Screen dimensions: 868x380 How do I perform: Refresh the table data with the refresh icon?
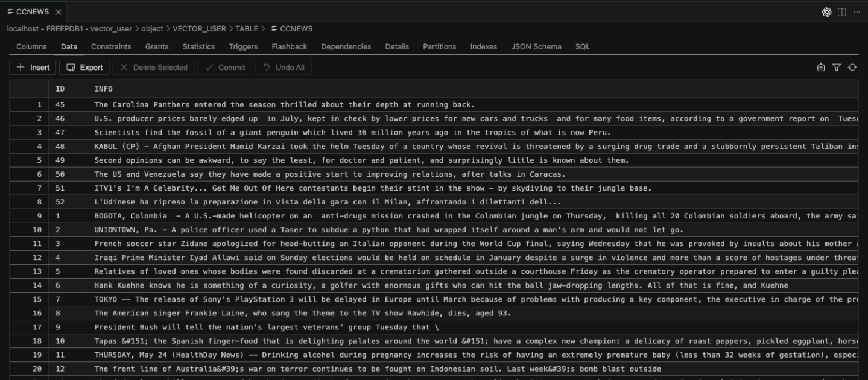tap(852, 67)
